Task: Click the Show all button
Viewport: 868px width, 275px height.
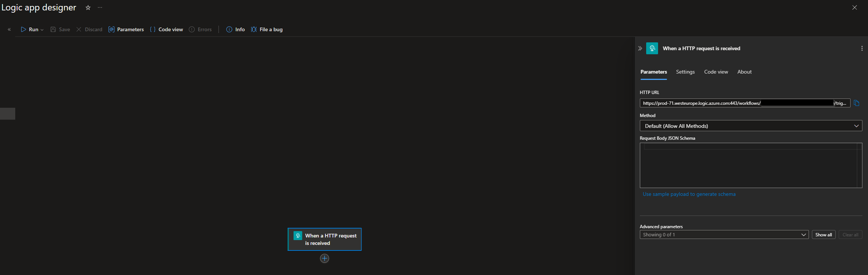Action: click(823, 235)
